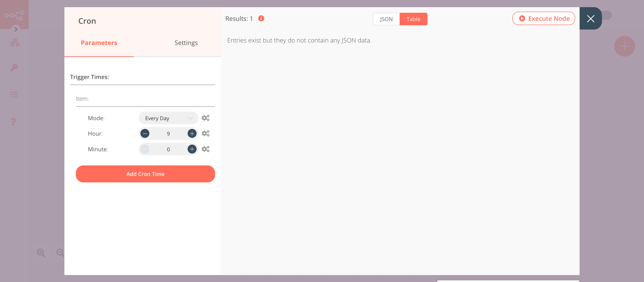The image size is (644, 282).
Task: Open the gear options beside Hour field
Action: [205, 133]
